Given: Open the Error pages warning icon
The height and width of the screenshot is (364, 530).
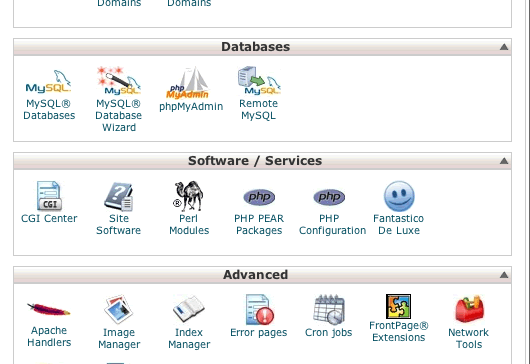Looking at the screenshot, I should click(x=259, y=310).
